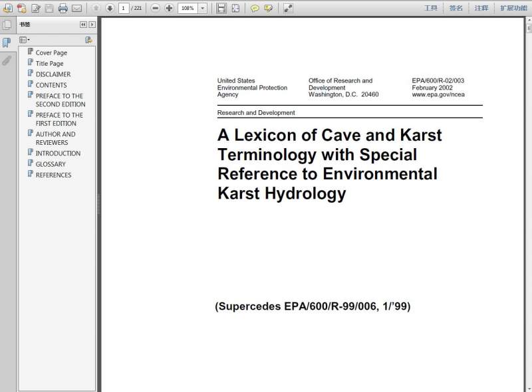Toggle the attachments paperclip panel
Image resolution: width=532 pixels, height=392 pixels.
[x=7, y=60]
